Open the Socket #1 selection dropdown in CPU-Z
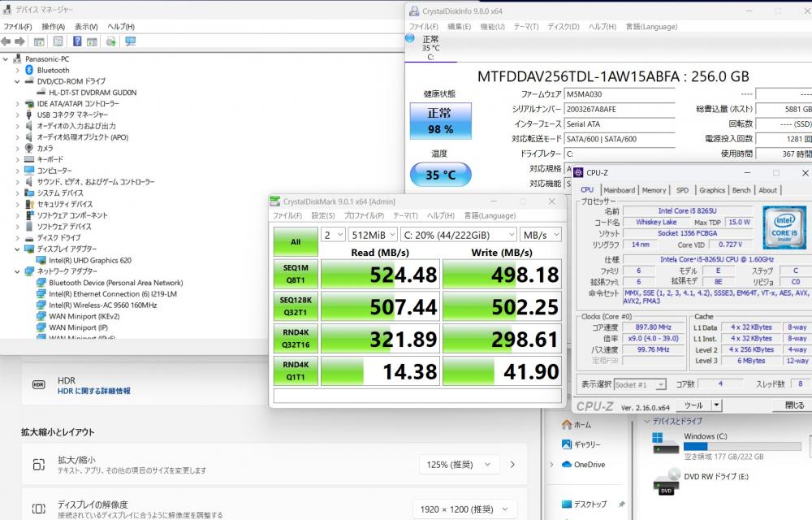 (640, 384)
